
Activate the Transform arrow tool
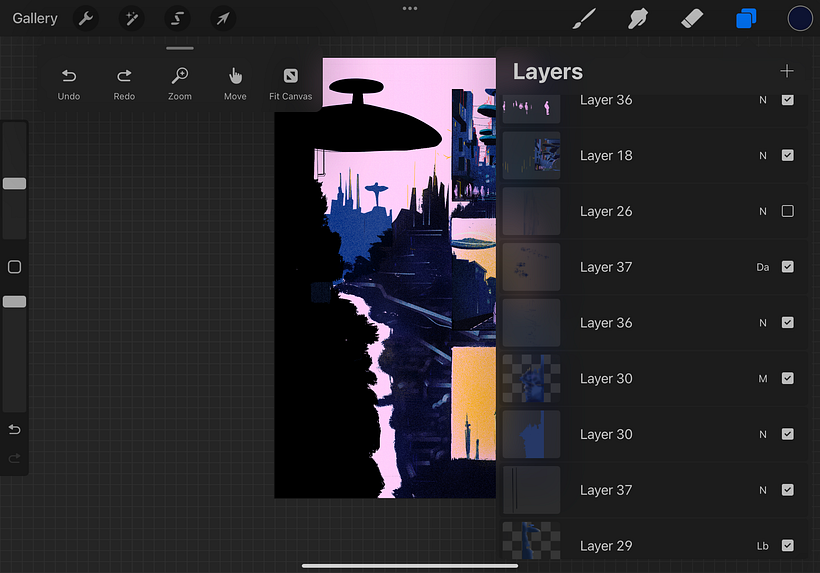coord(223,19)
